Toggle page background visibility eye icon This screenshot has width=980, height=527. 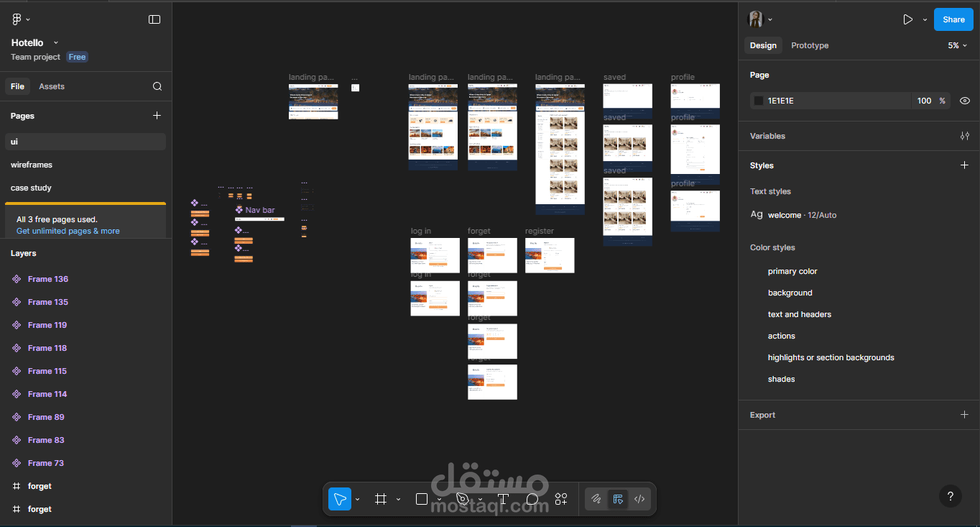[965, 101]
